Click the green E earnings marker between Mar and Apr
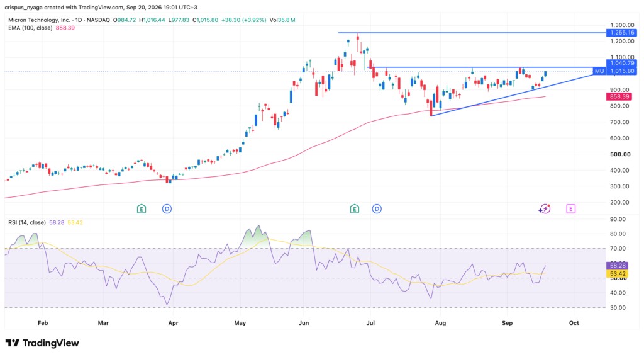This screenshot has width=644, height=357. click(x=142, y=209)
